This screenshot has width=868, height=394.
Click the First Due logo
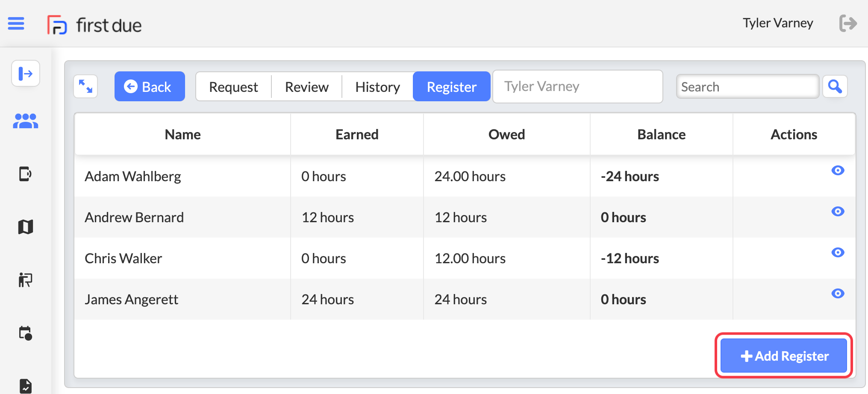point(94,25)
